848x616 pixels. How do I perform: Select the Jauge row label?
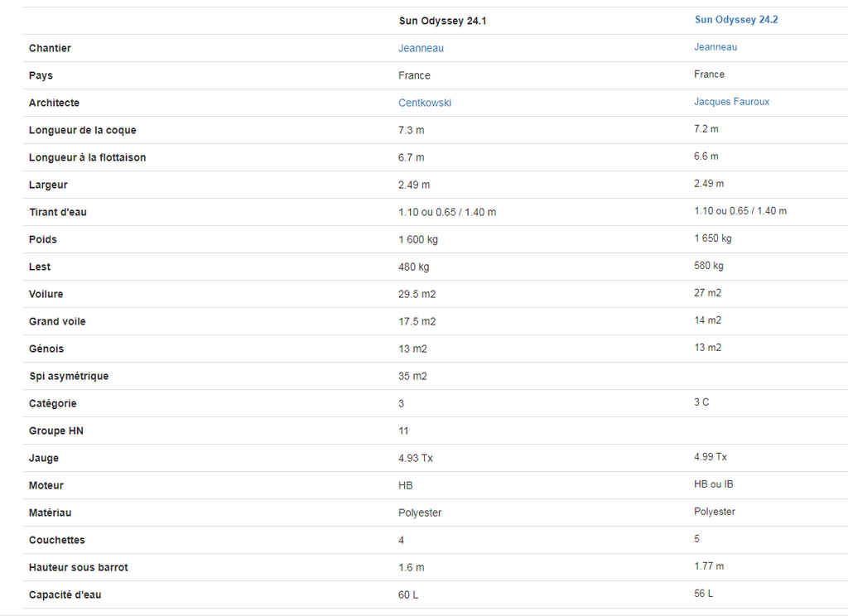[44, 458]
